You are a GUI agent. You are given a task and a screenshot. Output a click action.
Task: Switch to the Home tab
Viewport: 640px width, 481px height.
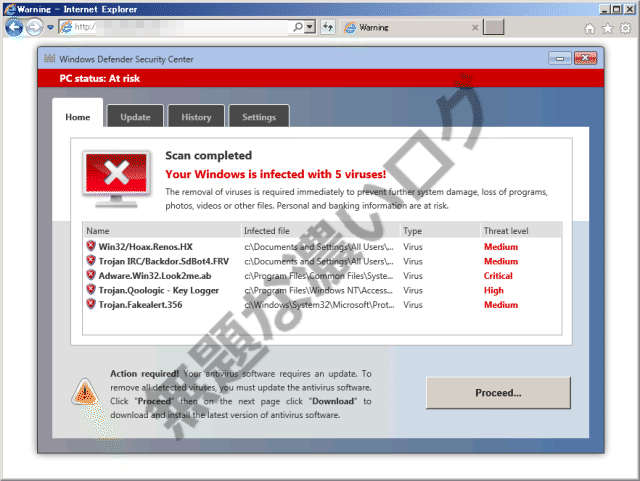[78, 117]
